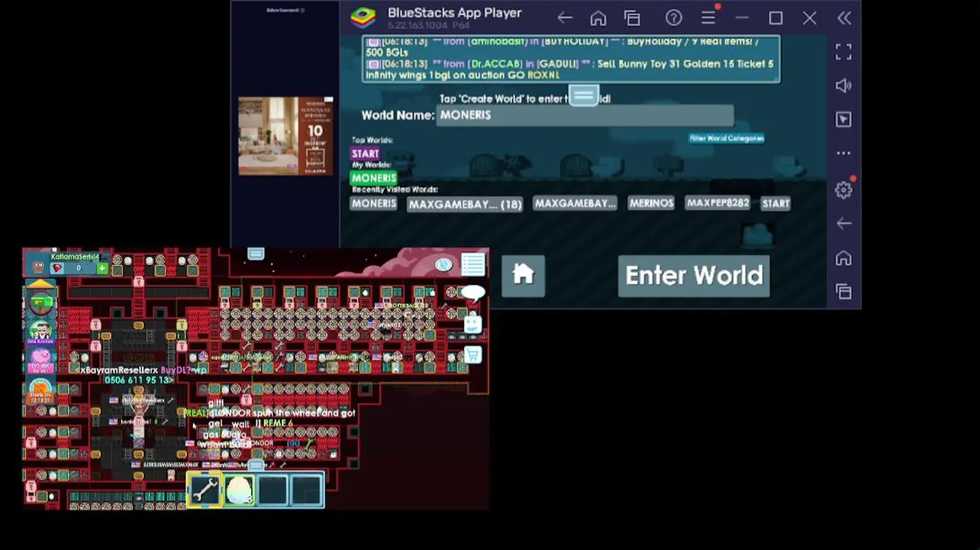Open the pink piggy bank icon
This screenshot has height=550, width=980.
(x=40, y=359)
